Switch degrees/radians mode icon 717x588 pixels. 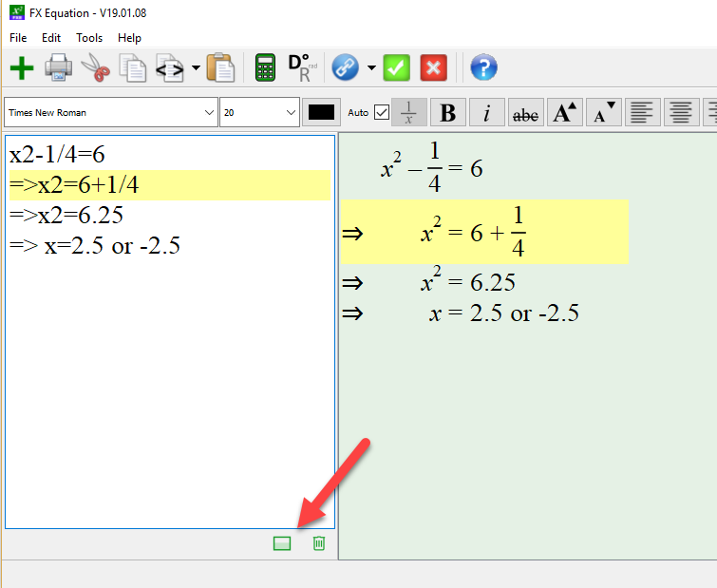(300, 68)
